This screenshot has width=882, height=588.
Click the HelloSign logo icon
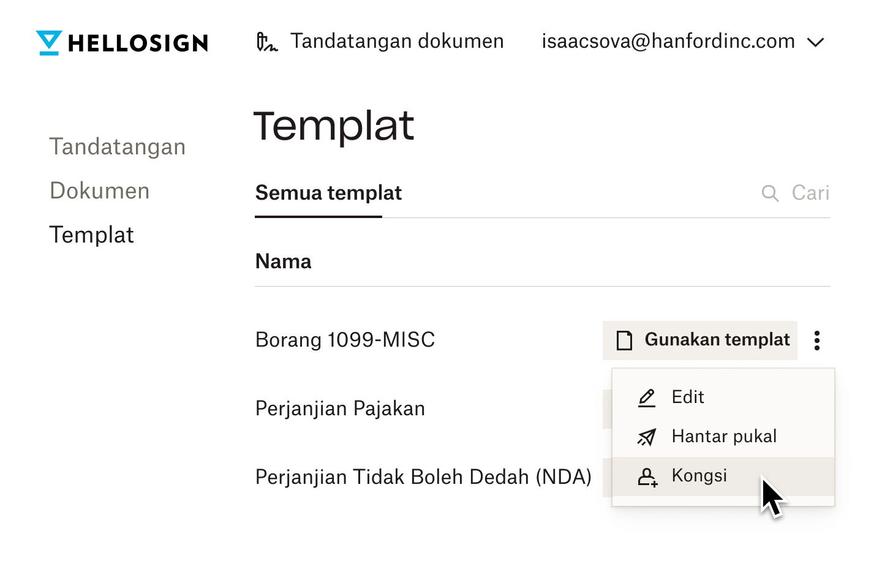[48, 42]
